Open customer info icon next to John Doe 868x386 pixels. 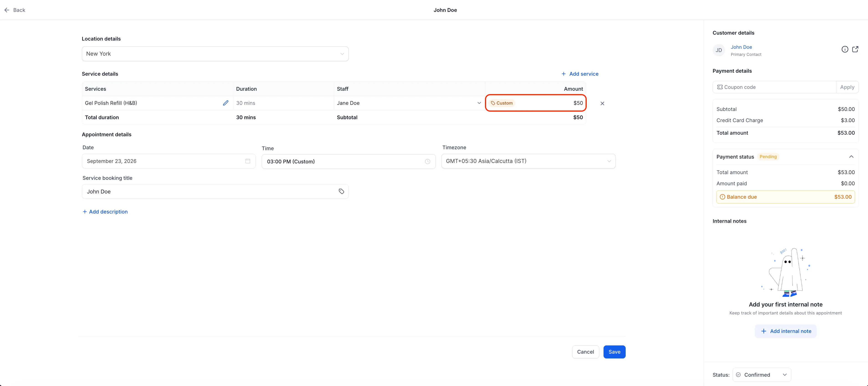(x=845, y=49)
